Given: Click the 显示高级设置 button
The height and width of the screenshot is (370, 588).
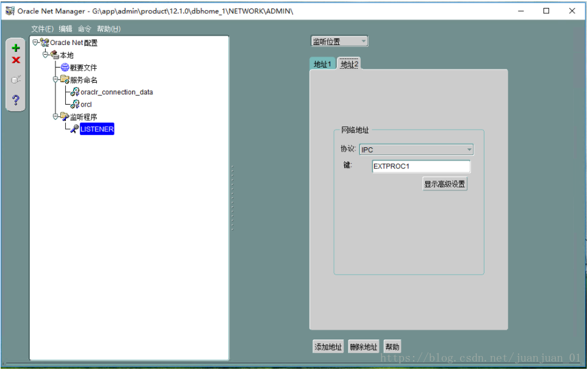Looking at the screenshot, I should (x=445, y=184).
